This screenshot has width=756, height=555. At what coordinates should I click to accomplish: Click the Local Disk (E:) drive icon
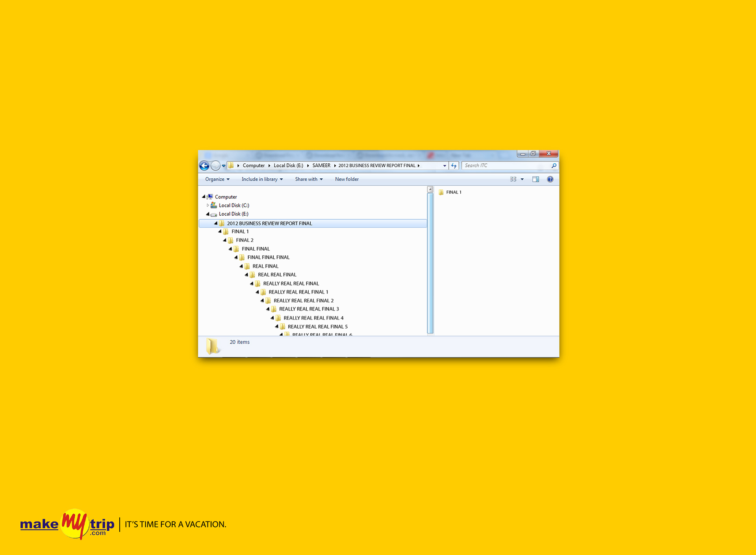(x=214, y=214)
